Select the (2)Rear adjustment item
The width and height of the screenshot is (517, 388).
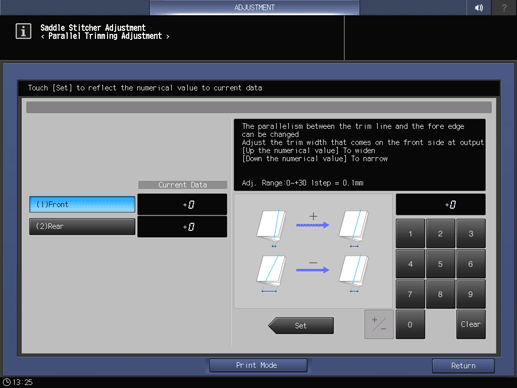(82, 226)
